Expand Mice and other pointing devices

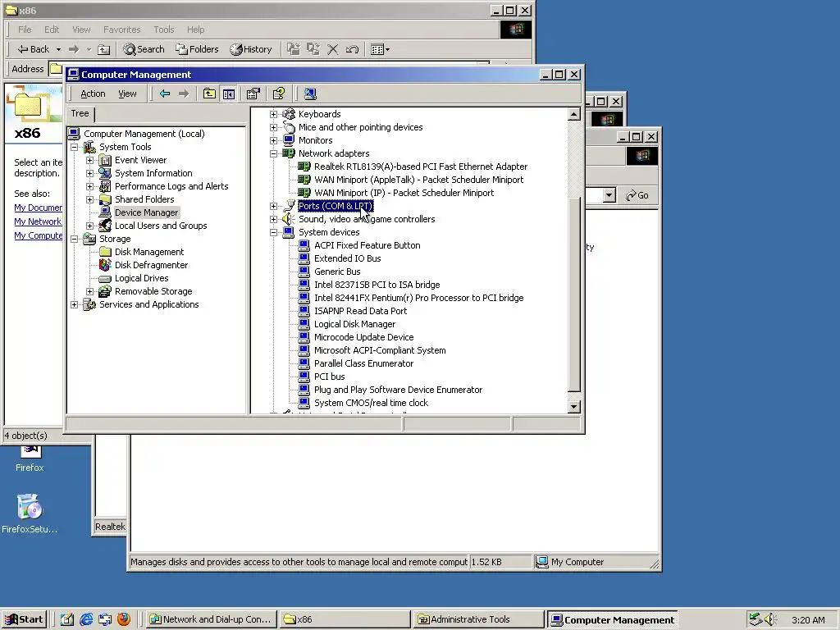point(273,127)
